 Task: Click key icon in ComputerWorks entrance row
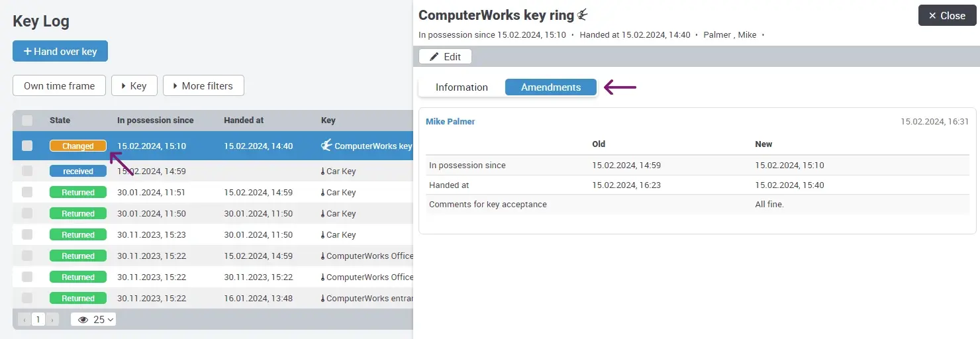point(323,299)
